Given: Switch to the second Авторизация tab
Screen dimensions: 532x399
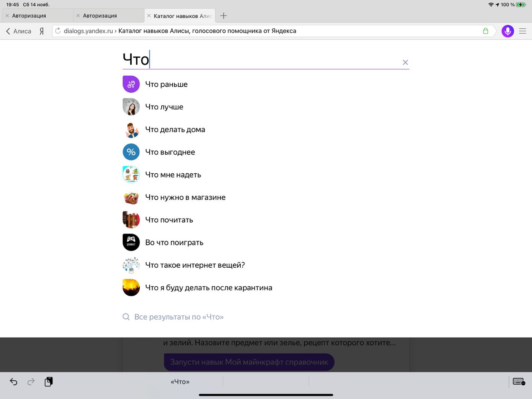Looking at the screenshot, I should click(109, 16).
